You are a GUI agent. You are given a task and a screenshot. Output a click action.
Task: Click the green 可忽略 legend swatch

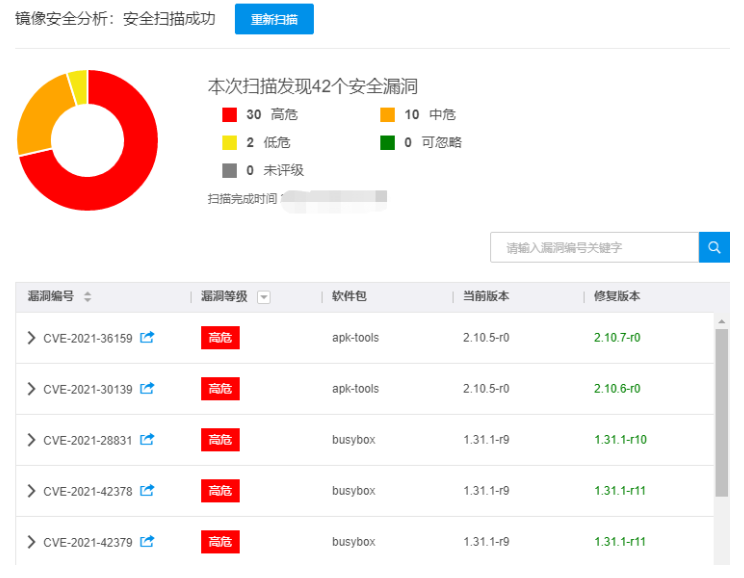tap(388, 142)
